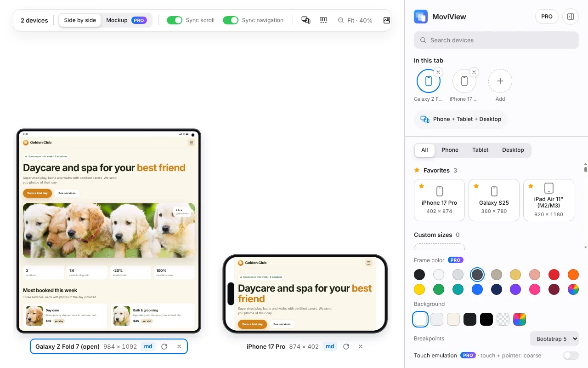Screen dimensions: 588x368
Task: Add Galaxy S25 from Favorites
Action: click(494, 200)
